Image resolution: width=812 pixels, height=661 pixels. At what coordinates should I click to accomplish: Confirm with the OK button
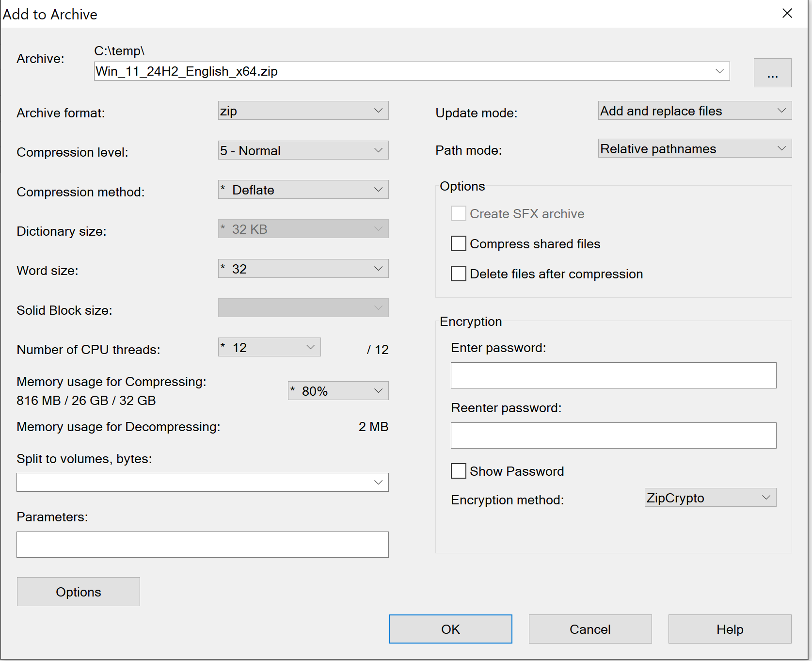[x=450, y=629]
